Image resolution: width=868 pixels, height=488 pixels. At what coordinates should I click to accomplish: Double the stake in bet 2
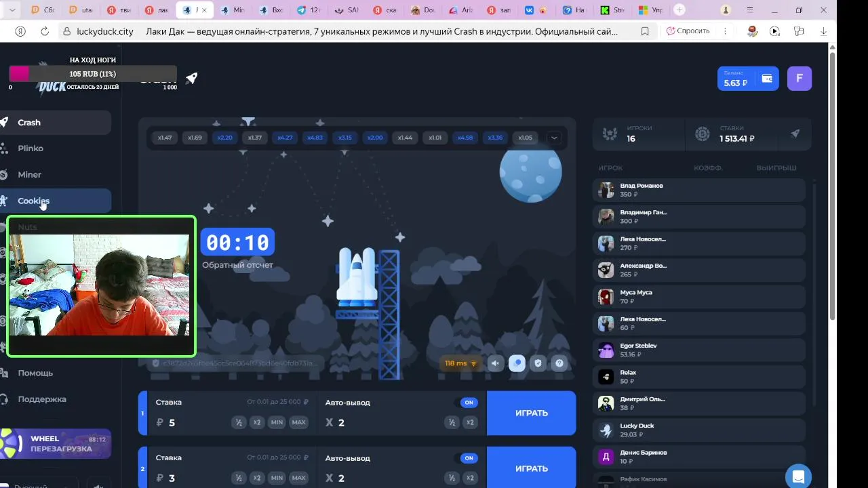pyautogui.click(x=257, y=478)
